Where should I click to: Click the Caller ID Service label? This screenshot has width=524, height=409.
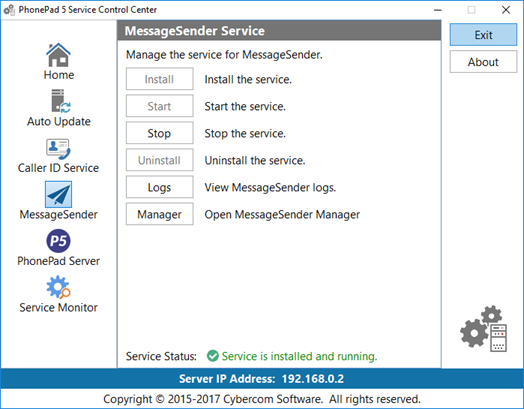point(58,168)
